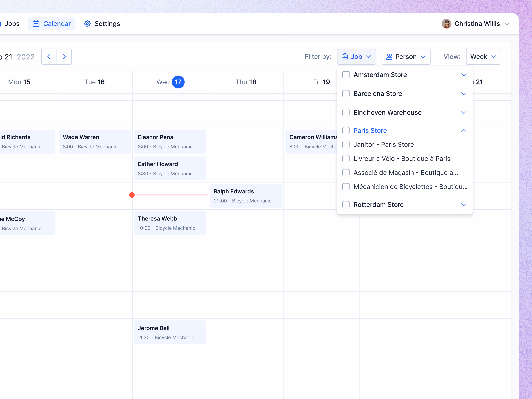Click Thu 18 column header
The height and width of the screenshot is (399, 532).
[246, 82]
